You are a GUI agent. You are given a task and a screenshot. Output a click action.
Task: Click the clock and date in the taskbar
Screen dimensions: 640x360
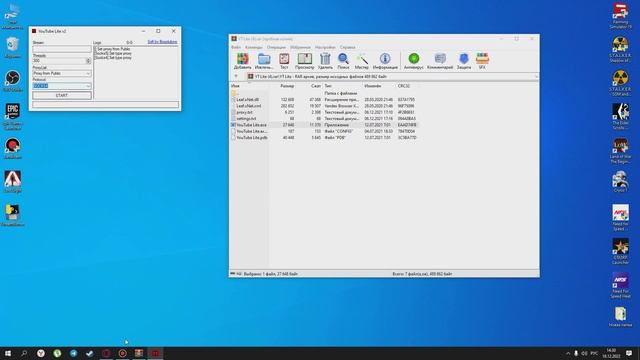(611, 353)
